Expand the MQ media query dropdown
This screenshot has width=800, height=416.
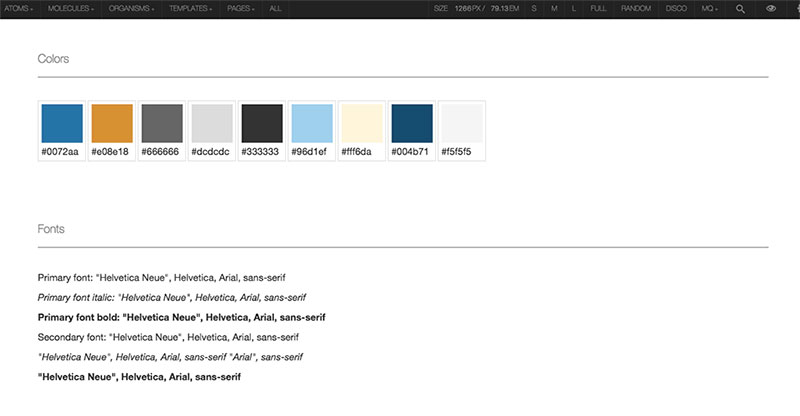(x=709, y=8)
